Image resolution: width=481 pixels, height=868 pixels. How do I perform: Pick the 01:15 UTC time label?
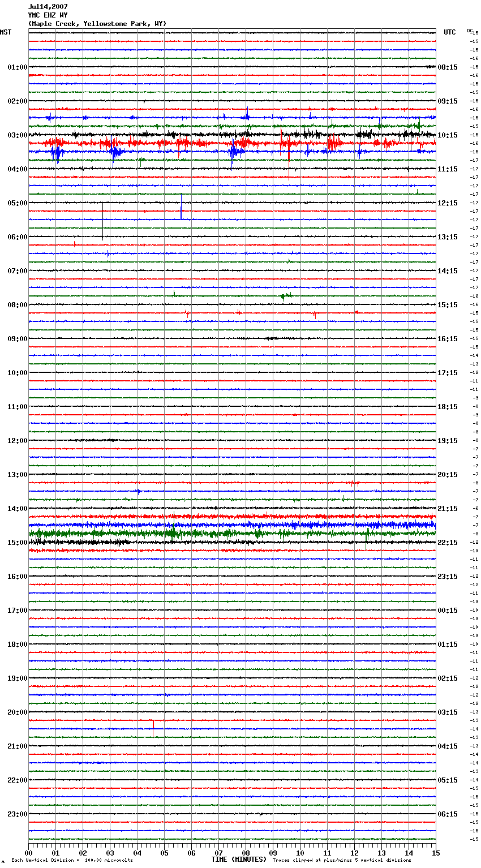point(448,644)
